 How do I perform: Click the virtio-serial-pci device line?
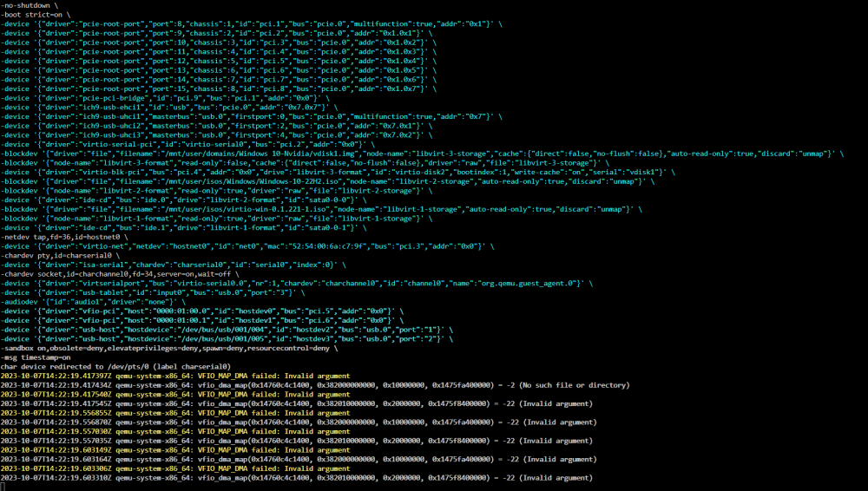[187, 145]
